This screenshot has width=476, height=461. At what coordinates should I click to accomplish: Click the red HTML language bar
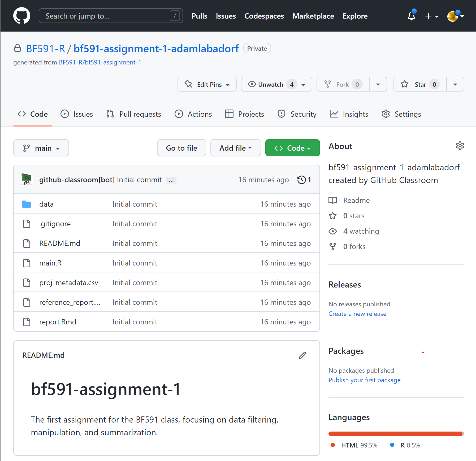(395, 434)
